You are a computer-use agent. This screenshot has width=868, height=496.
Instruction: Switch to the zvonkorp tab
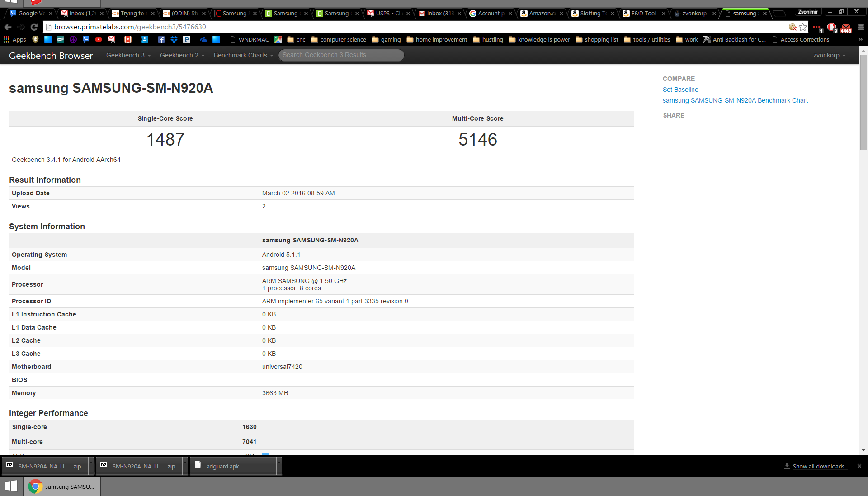pyautogui.click(x=695, y=14)
